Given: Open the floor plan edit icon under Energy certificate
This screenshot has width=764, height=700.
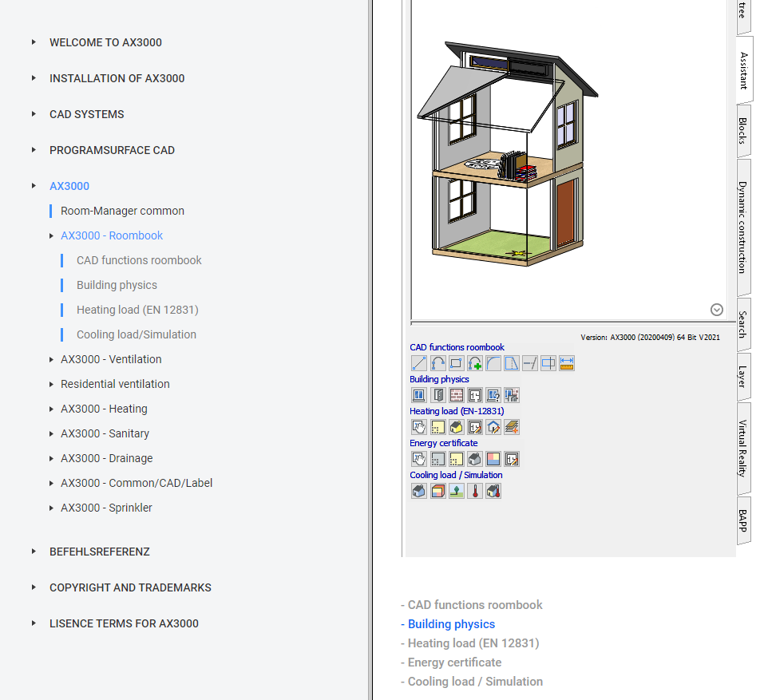Looking at the screenshot, I should pyautogui.click(x=512, y=459).
